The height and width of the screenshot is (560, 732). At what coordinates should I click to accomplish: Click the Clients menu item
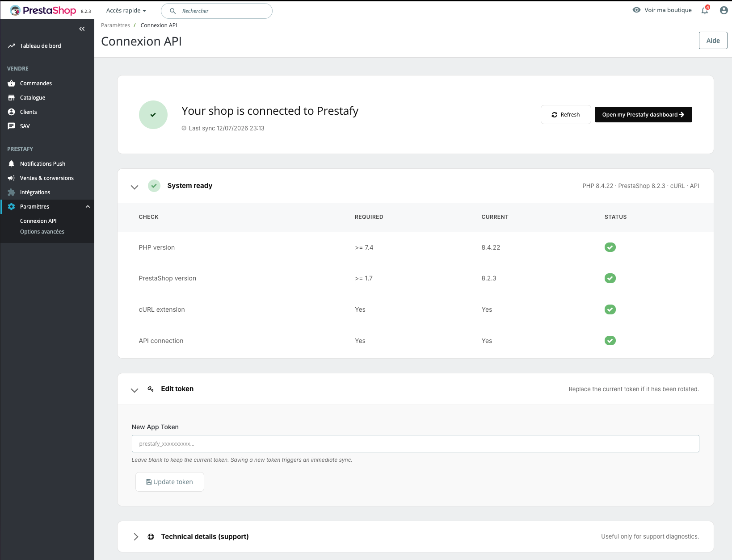pos(47,112)
